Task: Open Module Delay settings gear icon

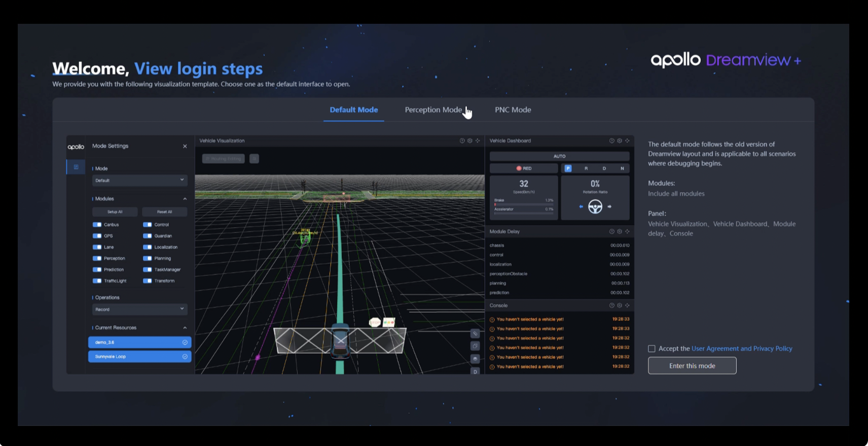Action: click(x=619, y=231)
